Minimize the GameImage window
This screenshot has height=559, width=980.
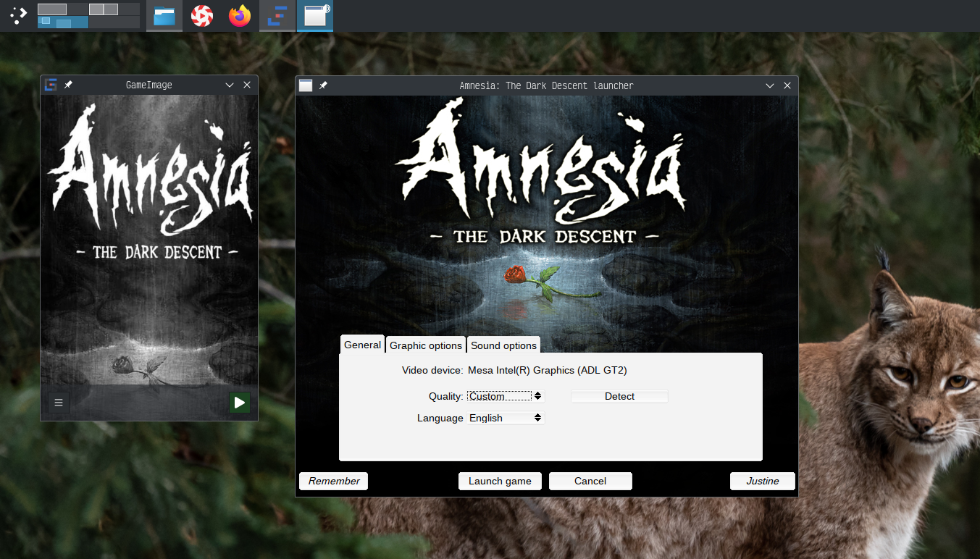[x=230, y=85]
